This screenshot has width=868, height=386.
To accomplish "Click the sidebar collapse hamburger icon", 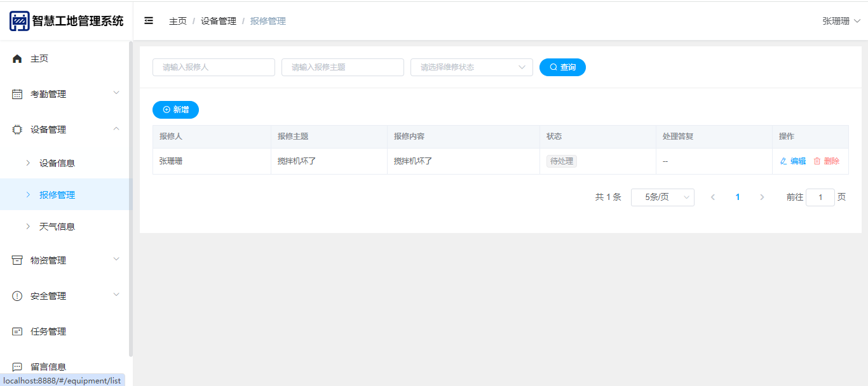I will pos(149,21).
